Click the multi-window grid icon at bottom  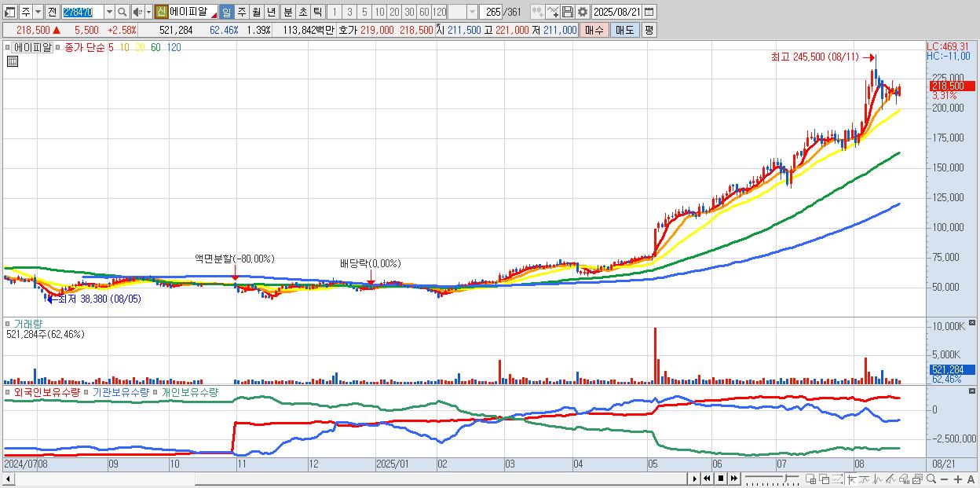[x=811, y=479]
